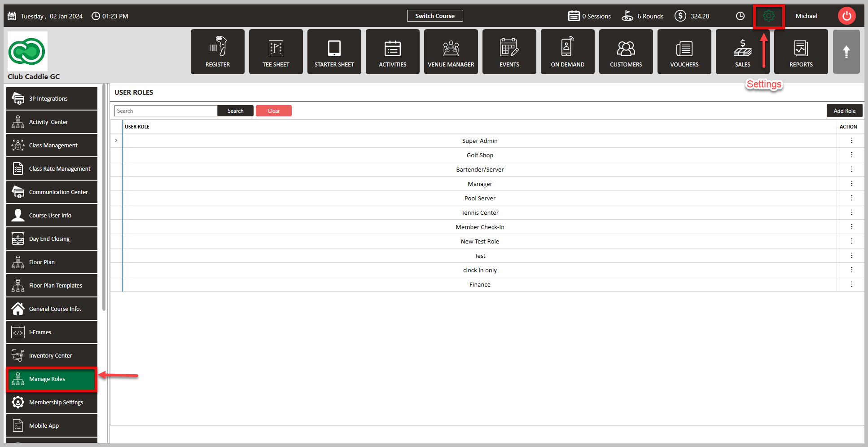Open the Vouchers module
The width and height of the screenshot is (868, 447).
[684, 52]
